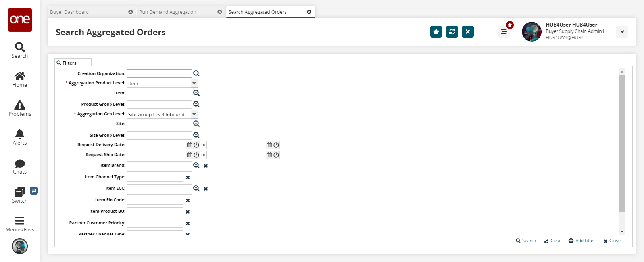Image resolution: width=644 pixels, height=262 pixels.
Task: Click the ONE logo
Action: [x=20, y=20]
